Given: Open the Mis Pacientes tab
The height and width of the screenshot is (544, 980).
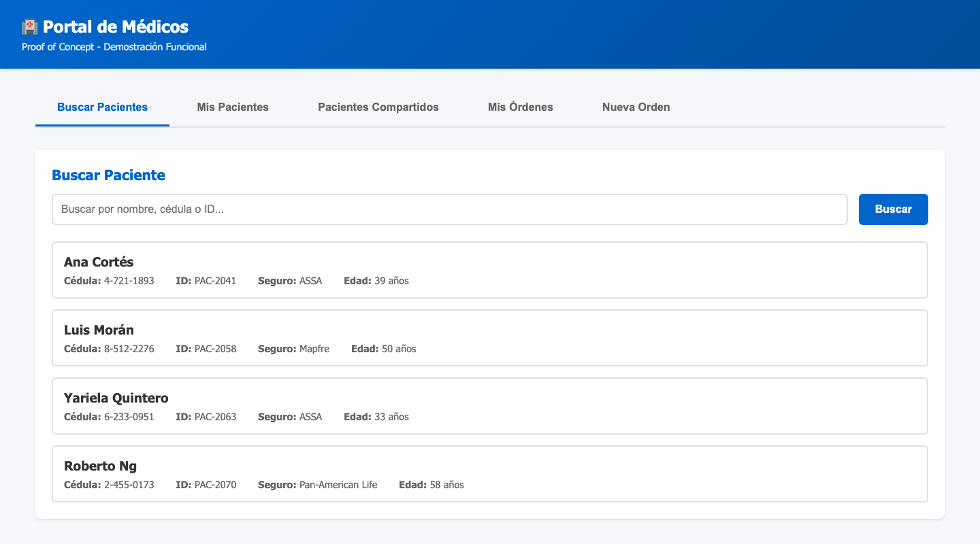Looking at the screenshot, I should coord(233,107).
